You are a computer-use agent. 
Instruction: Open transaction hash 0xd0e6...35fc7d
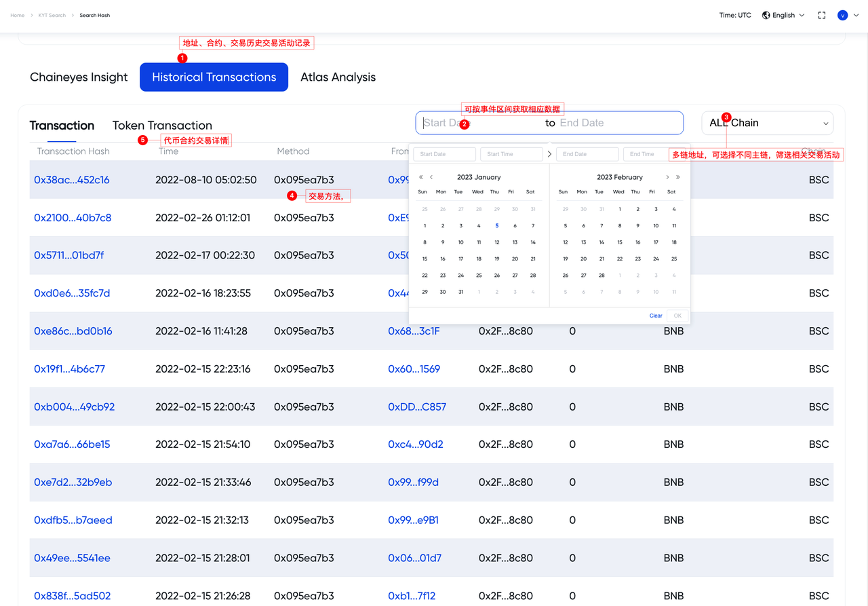[x=72, y=293]
